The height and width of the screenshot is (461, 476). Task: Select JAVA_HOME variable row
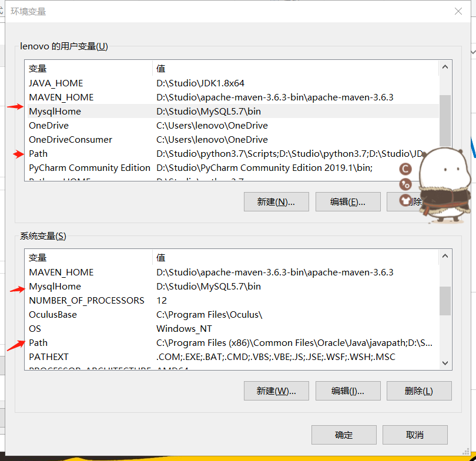233,83
